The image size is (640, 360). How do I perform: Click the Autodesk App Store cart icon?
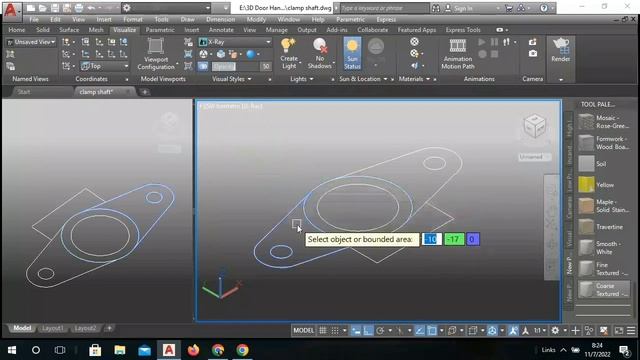point(509,8)
